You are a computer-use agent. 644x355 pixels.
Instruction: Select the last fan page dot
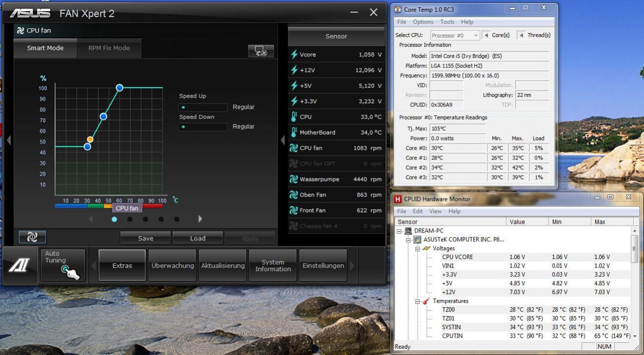click(x=177, y=219)
